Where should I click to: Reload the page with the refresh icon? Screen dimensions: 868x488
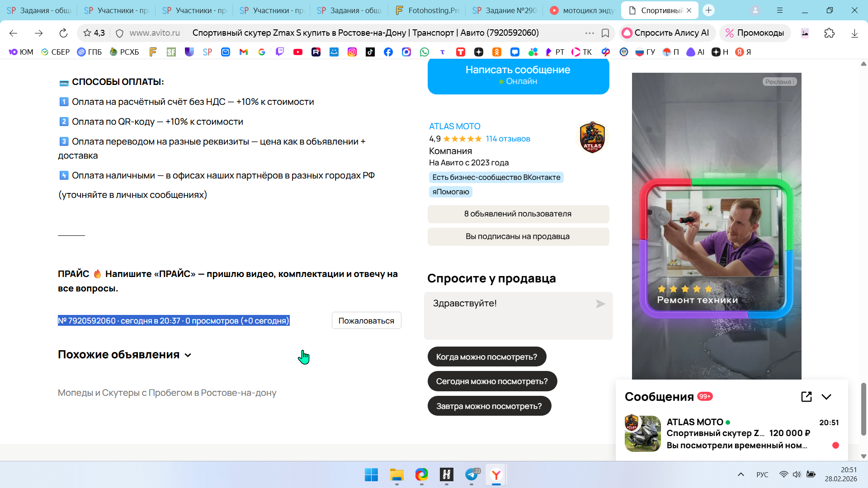point(63,33)
